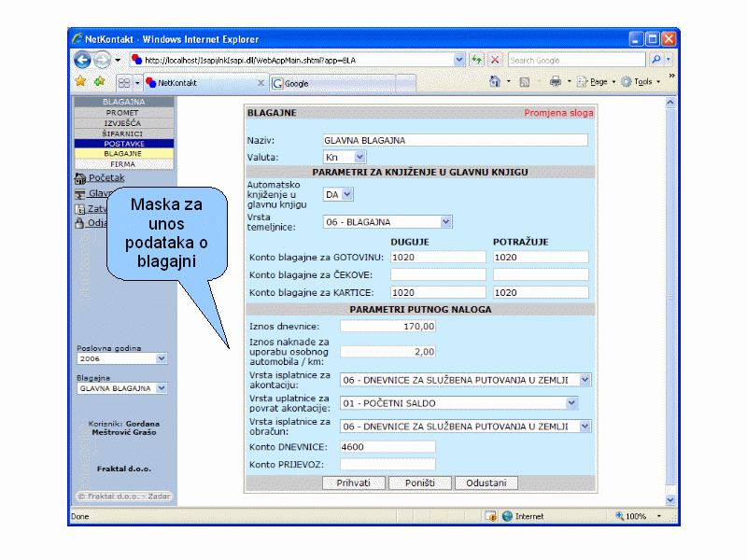This screenshot has width=747, height=560.
Task: Select ŠIFARNICI in sidebar menu
Action: click(x=124, y=133)
